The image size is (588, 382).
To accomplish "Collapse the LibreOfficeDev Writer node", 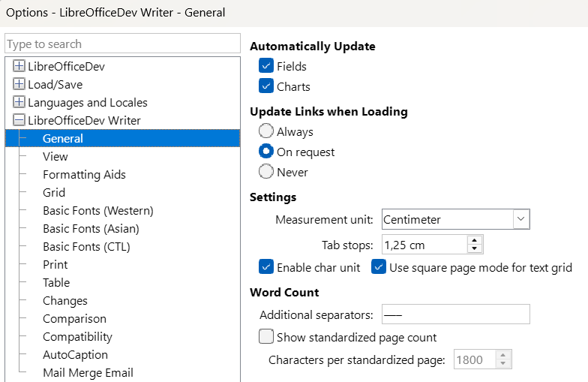I will [x=19, y=120].
